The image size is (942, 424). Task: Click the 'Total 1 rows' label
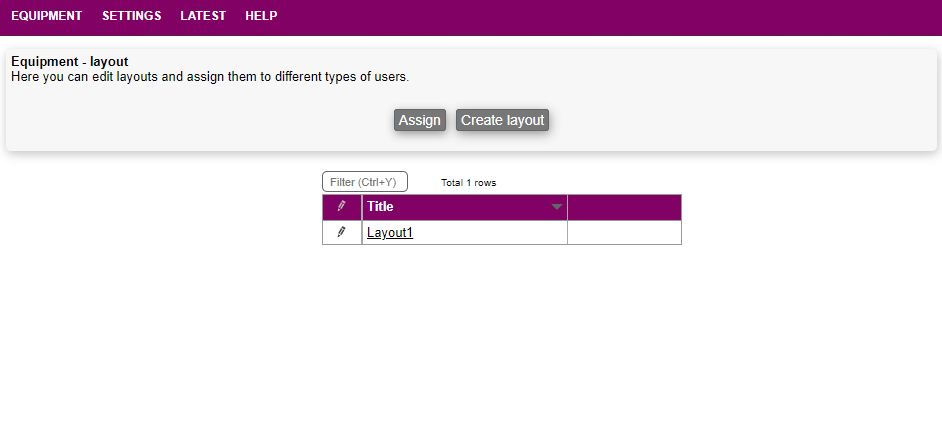tap(468, 183)
